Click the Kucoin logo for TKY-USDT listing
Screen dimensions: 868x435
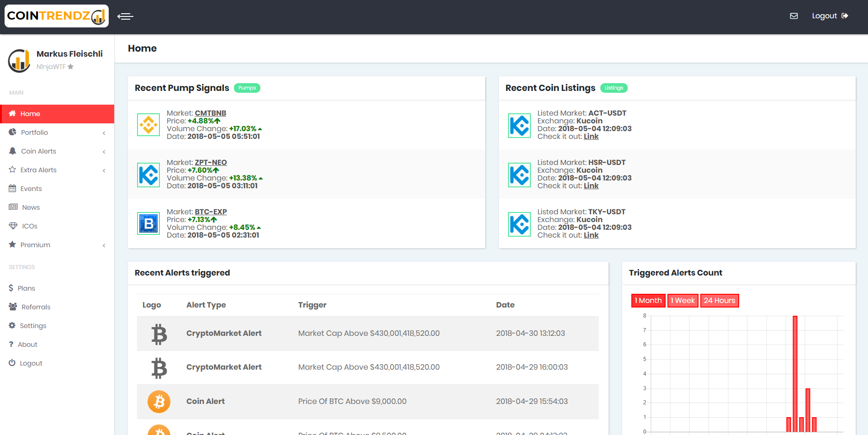point(519,224)
